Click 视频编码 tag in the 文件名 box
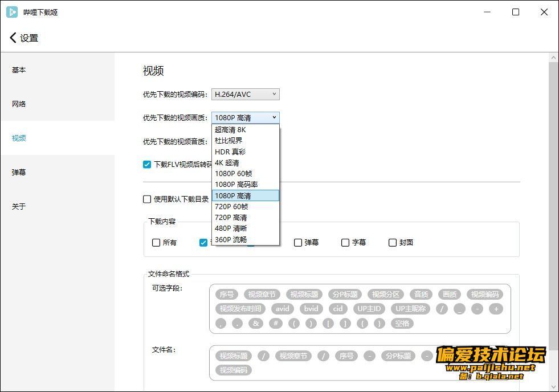559x392 pixels. click(x=234, y=370)
